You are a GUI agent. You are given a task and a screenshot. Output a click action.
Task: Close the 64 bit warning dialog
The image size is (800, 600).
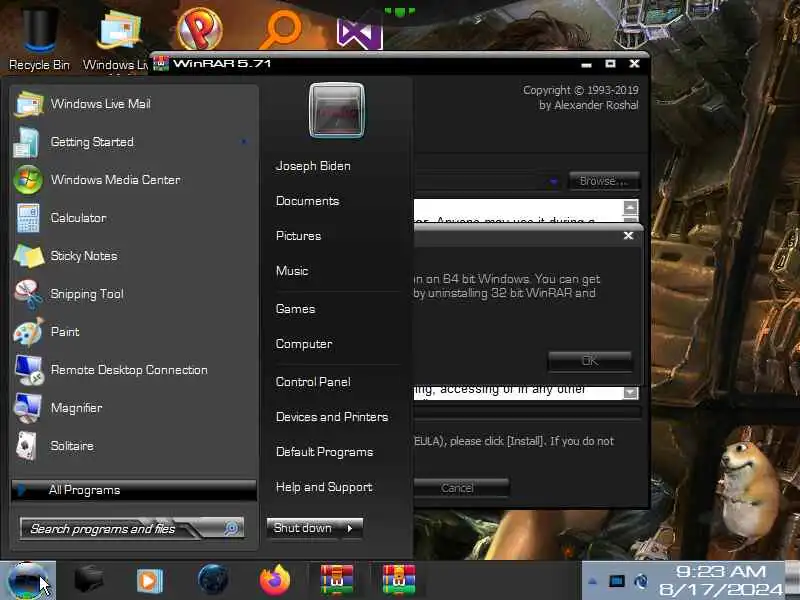pos(628,236)
